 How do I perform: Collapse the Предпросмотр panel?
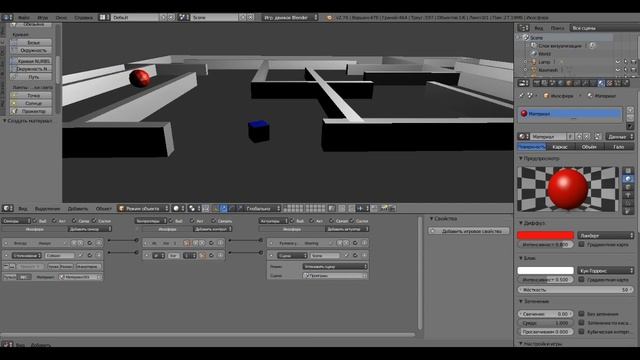pos(521,158)
